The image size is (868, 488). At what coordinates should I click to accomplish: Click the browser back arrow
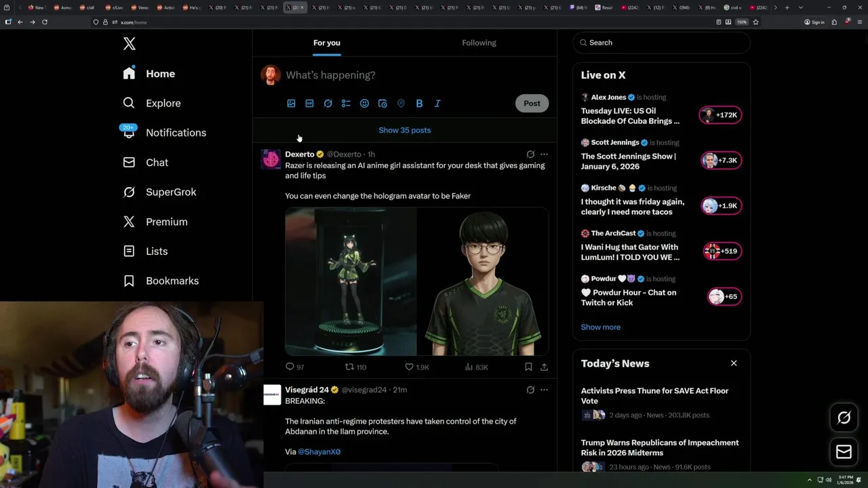click(20, 22)
